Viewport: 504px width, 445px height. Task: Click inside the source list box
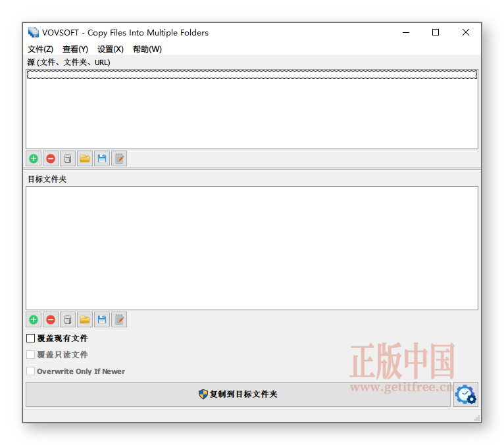coord(252,109)
